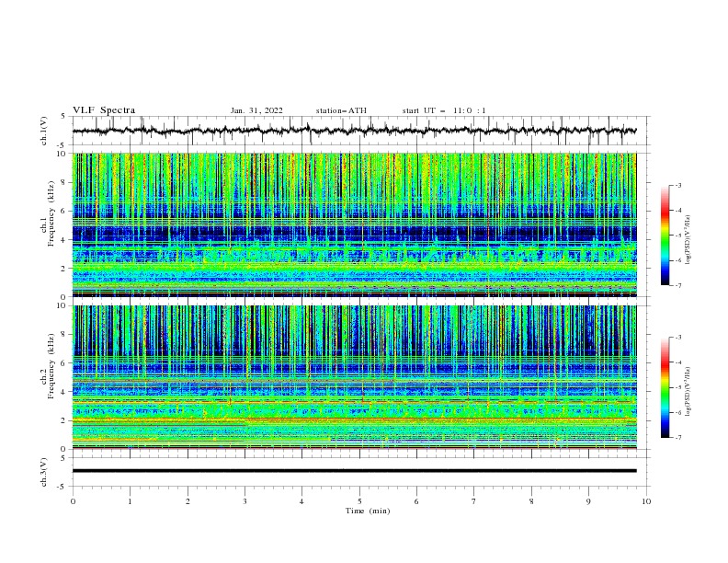Viewport: 728px width, 563px height.
Task: Click the ch.1 log(PSD) color bar label
Action: (688, 239)
